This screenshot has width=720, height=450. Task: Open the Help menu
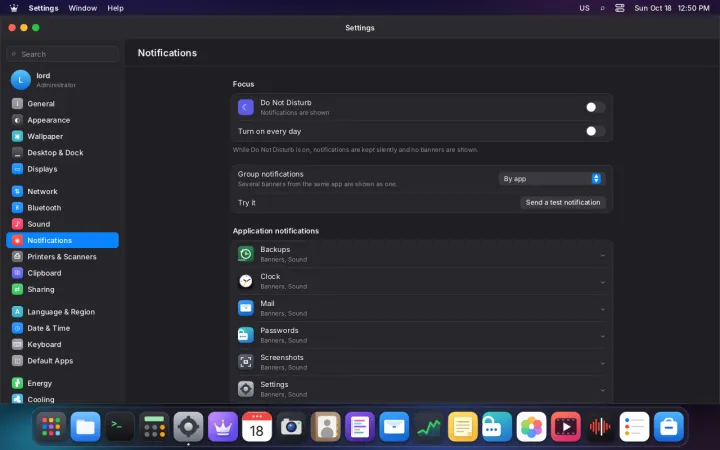(115, 8)
